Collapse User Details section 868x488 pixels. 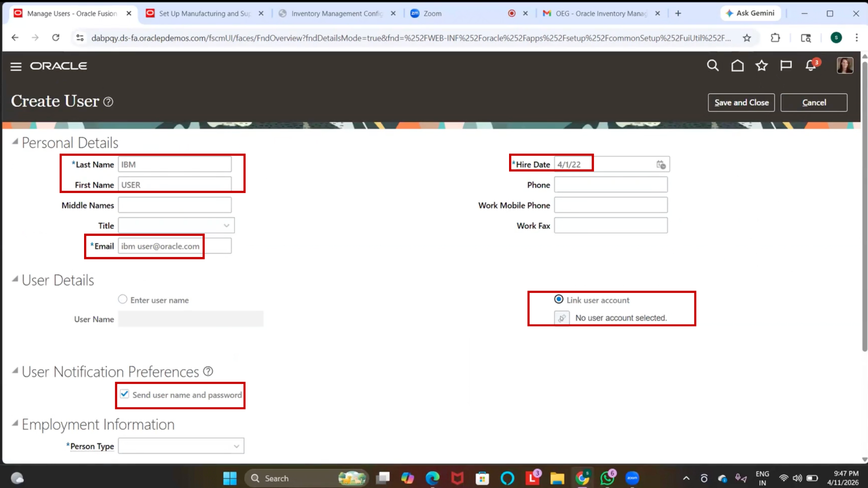15,279
